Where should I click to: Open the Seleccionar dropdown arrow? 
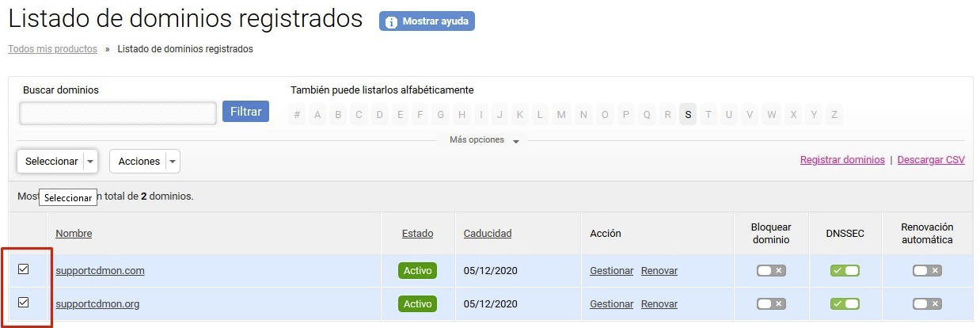coord(90,162)
